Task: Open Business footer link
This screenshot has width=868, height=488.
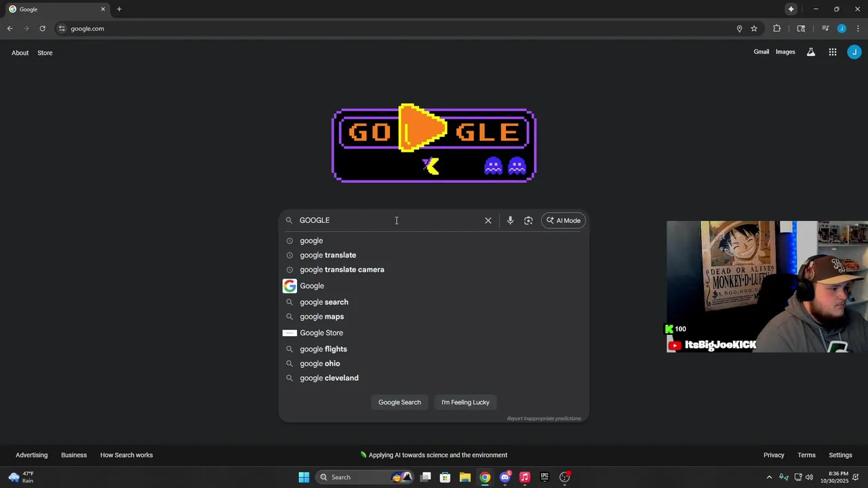Action: (x=74, y=455)
